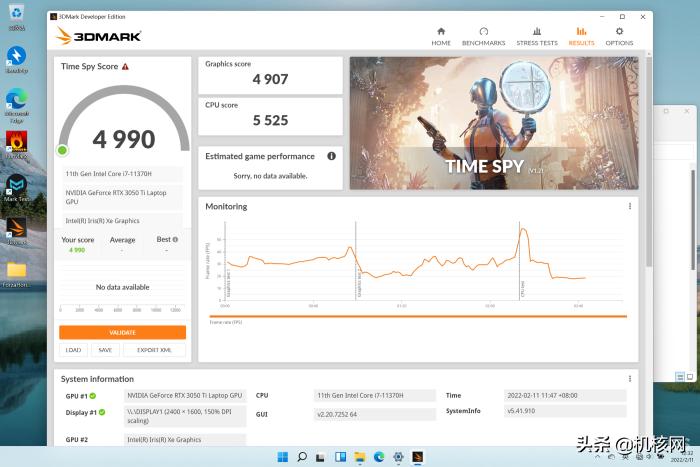Click the Time Spy score 4 990
Image resolution: width=700 pixels, height=467 pixels.
coord(124,139)
